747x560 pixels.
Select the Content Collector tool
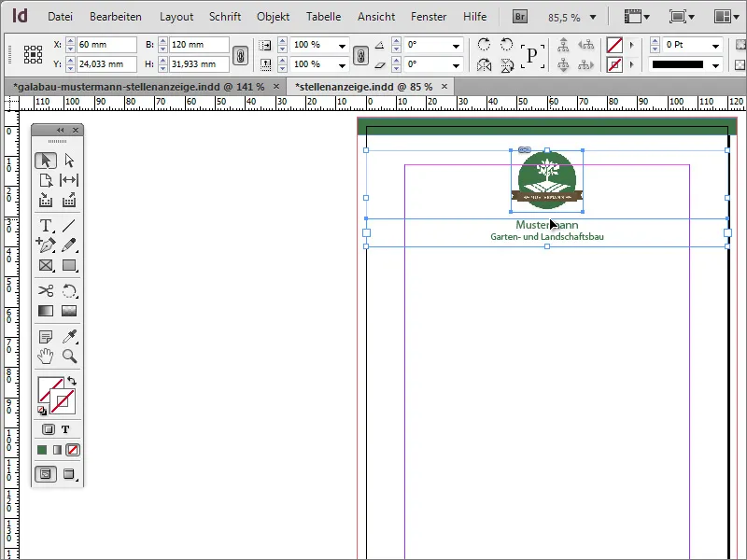[46, 200]
